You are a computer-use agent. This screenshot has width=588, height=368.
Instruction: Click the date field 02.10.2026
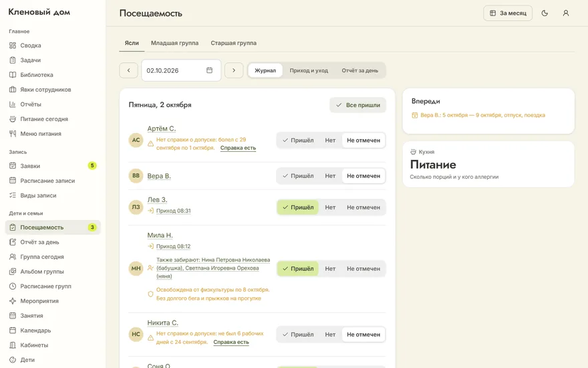[181, 70]
